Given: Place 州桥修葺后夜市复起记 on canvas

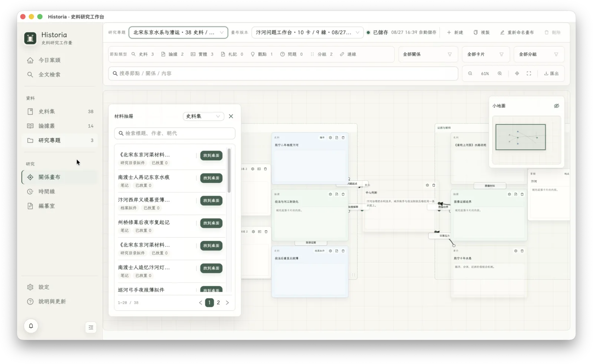Looking at the screenshot, I should 211,223.
